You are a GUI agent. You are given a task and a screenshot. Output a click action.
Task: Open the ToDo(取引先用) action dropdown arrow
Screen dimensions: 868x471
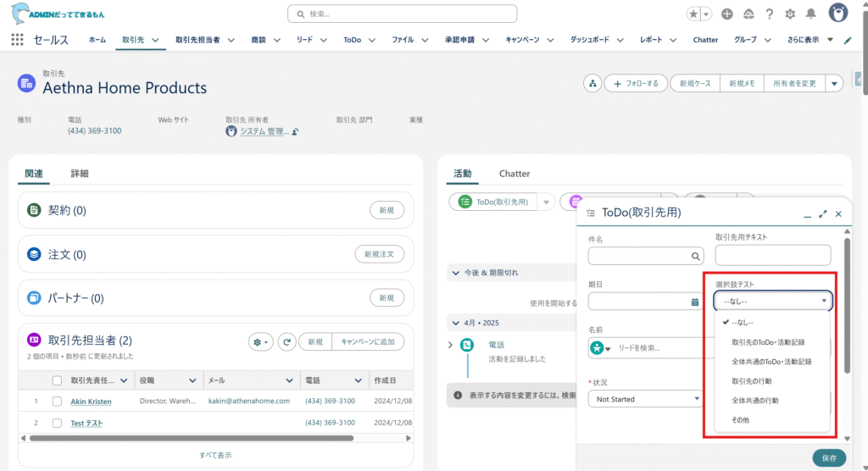[546, 202]
